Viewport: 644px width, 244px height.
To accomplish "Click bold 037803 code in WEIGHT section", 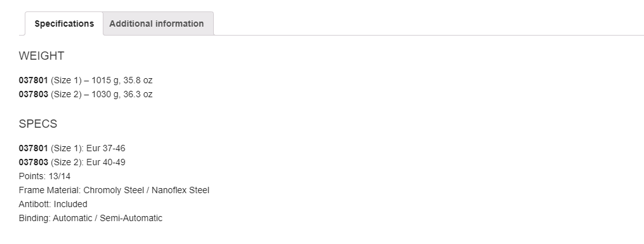I will tap(33, 94).
